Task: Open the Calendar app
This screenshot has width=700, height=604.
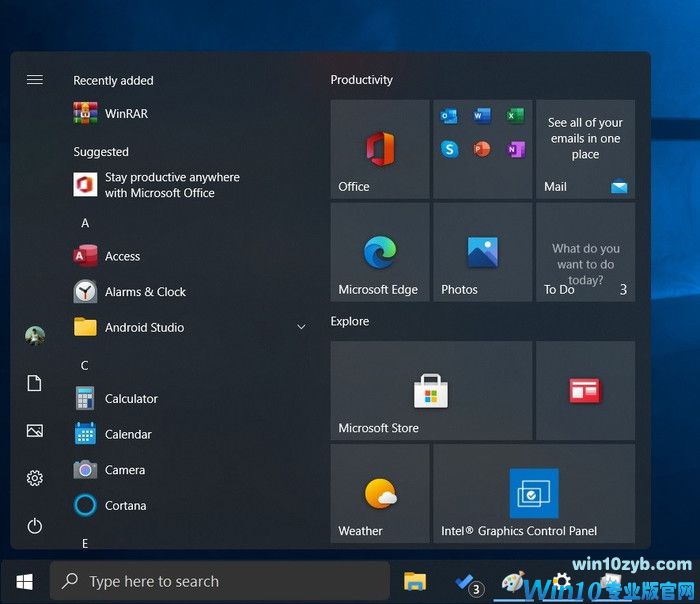Action: tap(128, 434)
